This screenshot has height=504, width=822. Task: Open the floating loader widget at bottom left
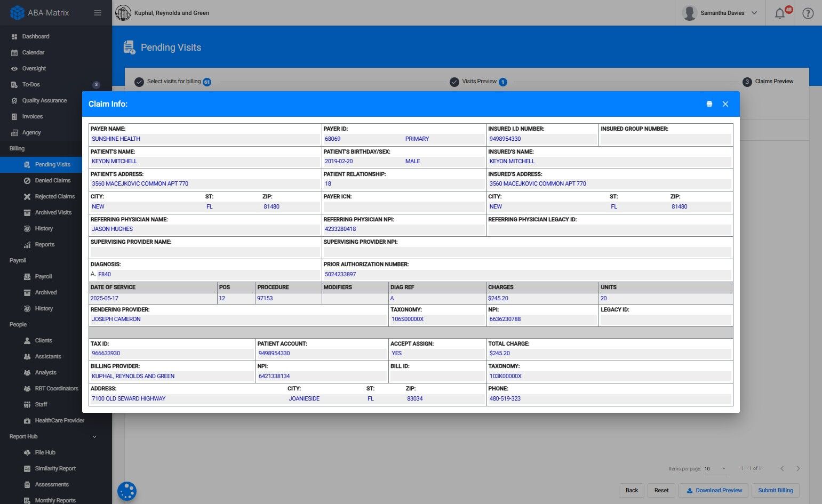[127, 491]
